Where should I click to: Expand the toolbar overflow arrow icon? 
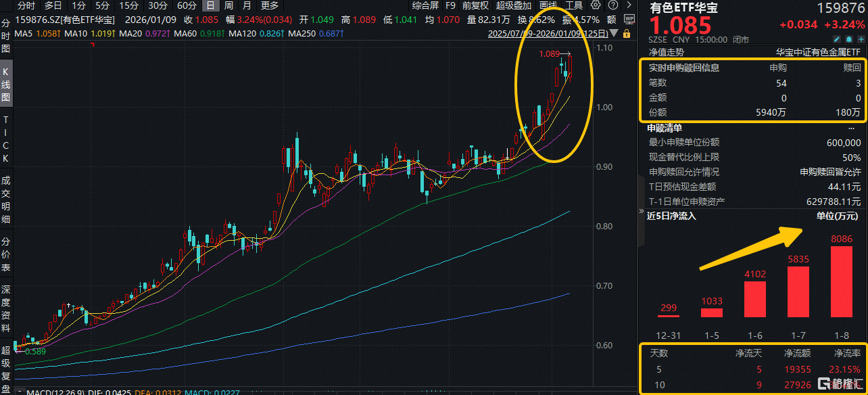click(x=629, y=5)
